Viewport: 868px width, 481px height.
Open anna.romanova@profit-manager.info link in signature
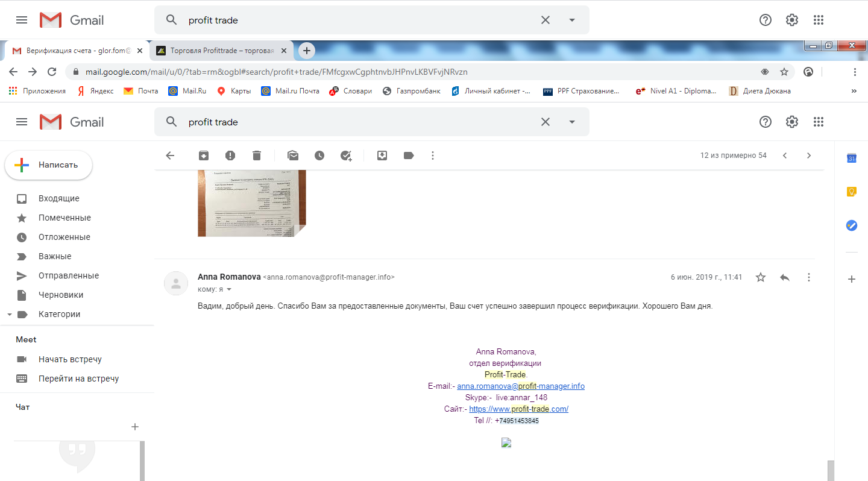(x=521, y=386)
